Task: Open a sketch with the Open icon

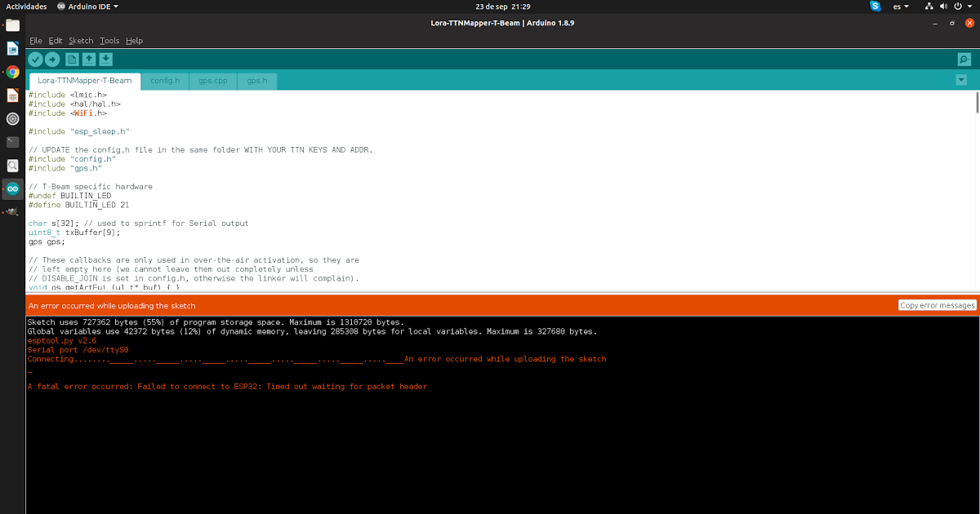Action: point(89,59)
